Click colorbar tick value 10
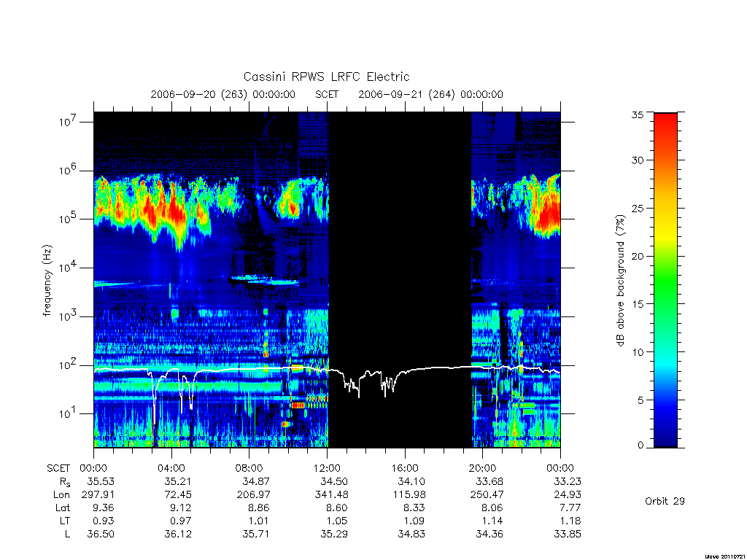 pyautogui.click(x=637, y=352)
